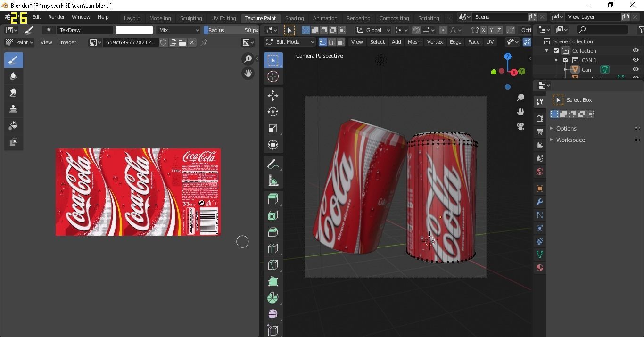Open the World properties tab
This screenshot has height=337, width=644.
coord(540,172)
